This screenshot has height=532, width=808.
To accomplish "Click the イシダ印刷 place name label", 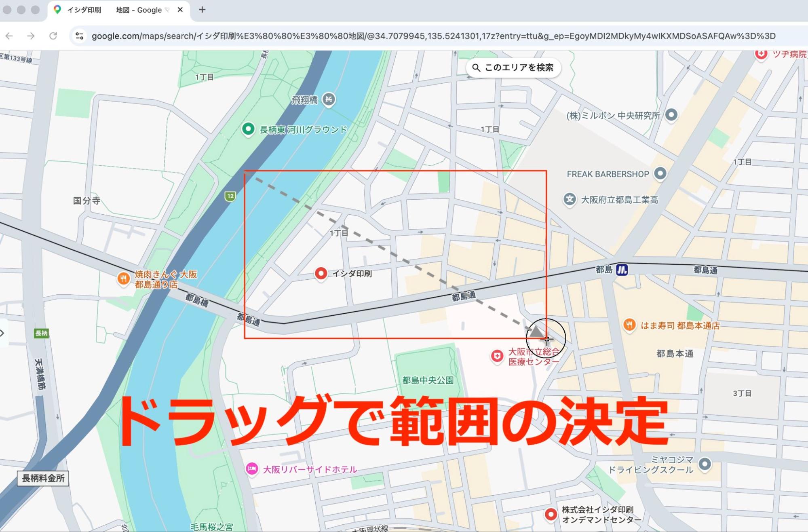I will 352,274.
